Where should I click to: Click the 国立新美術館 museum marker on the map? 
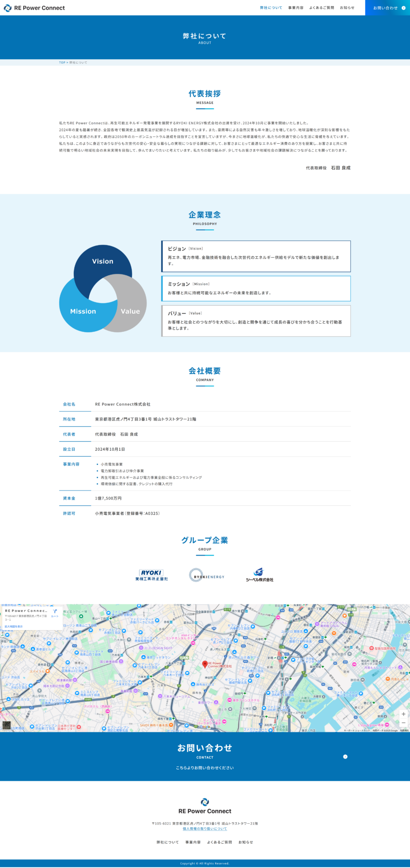click(x=121, y=661)
